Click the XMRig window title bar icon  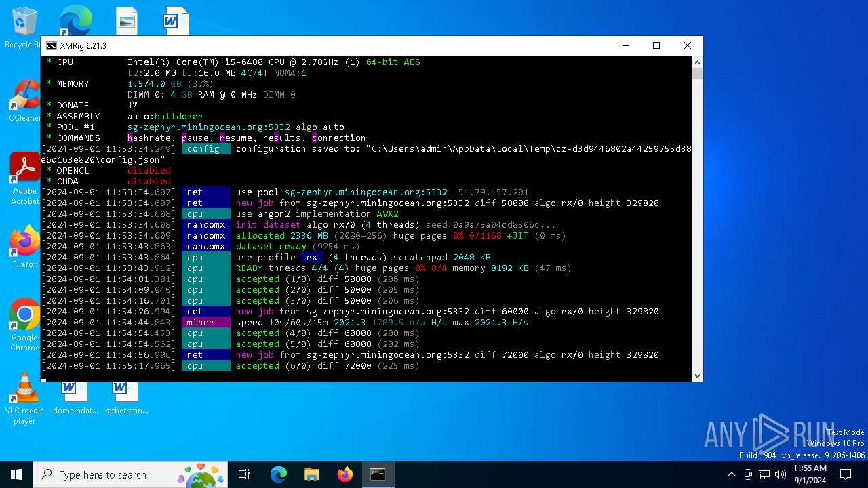pyautogui.click(x=52, y=46)
